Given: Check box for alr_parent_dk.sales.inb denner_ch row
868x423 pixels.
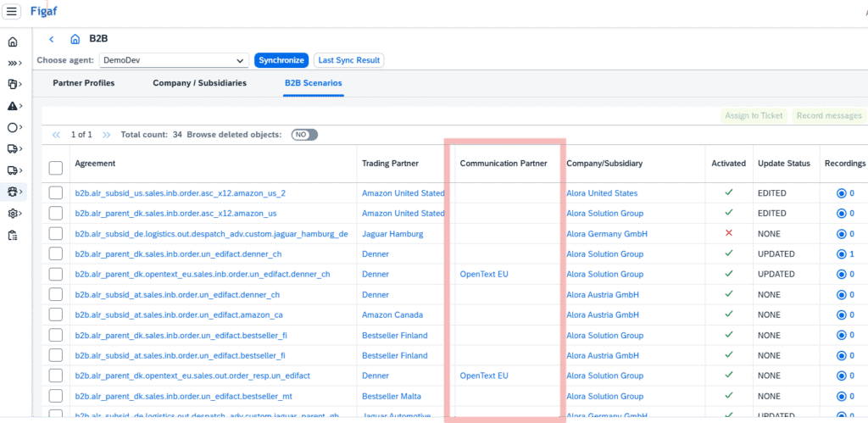Looking at the screenshot, I should pos(55,254).
